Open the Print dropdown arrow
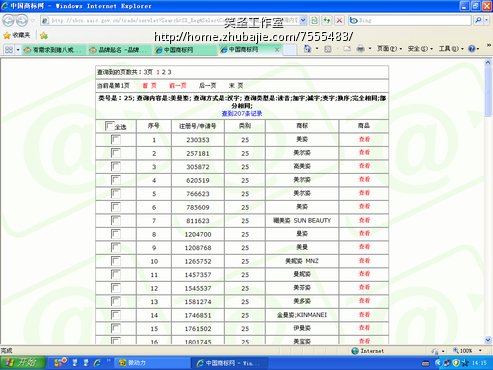The image size is (493, 370). (x=370, y=49)
